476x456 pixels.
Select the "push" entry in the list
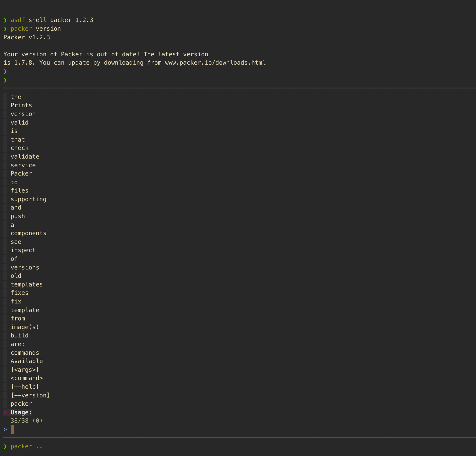coord(17,216)
